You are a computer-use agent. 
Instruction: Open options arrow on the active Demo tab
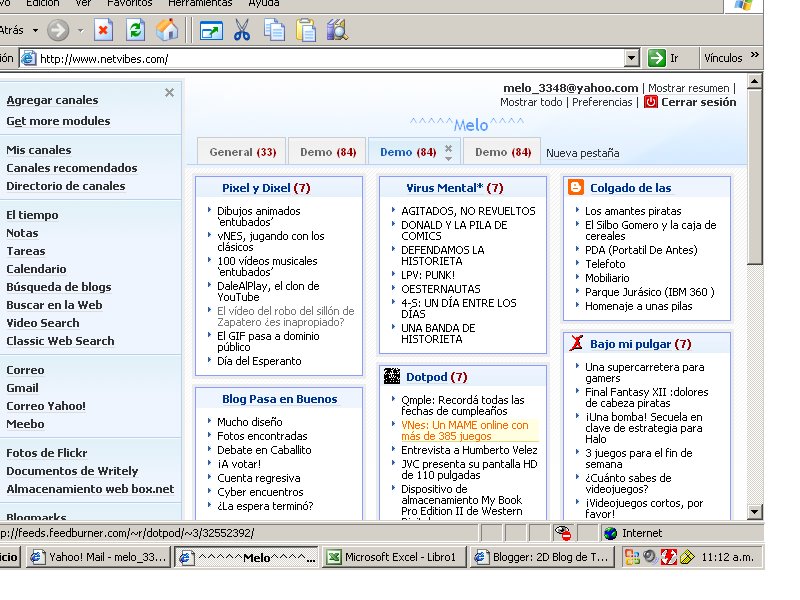tap(448, 159)
